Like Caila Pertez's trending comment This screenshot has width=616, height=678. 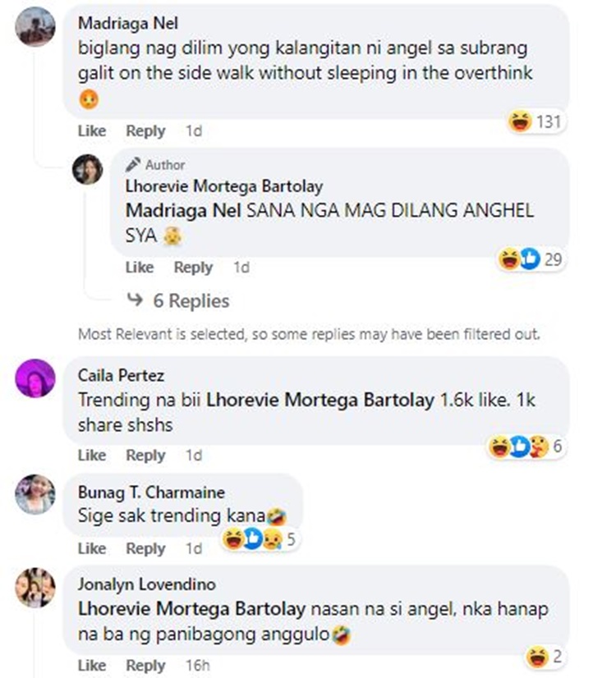[x=92, y=455]
